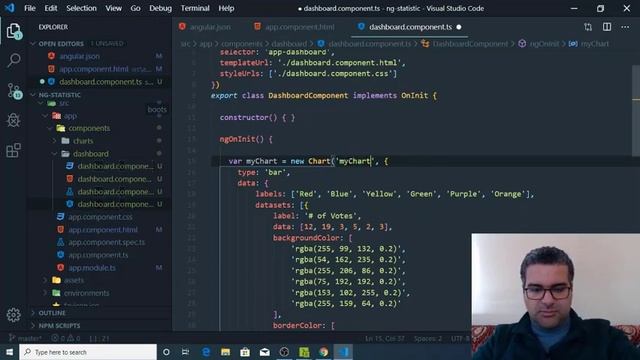Click the errors and warnings count in status bar

(66, 338)
